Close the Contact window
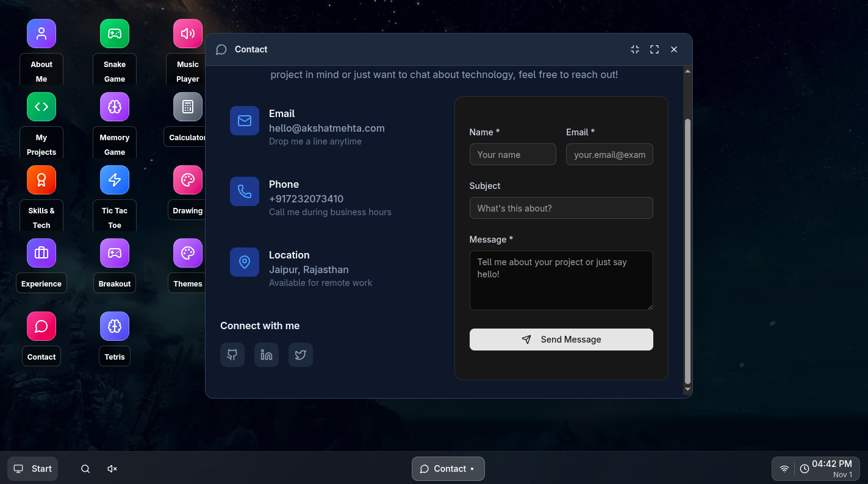This screenshot has height=484, width=868. coord(674,49)
